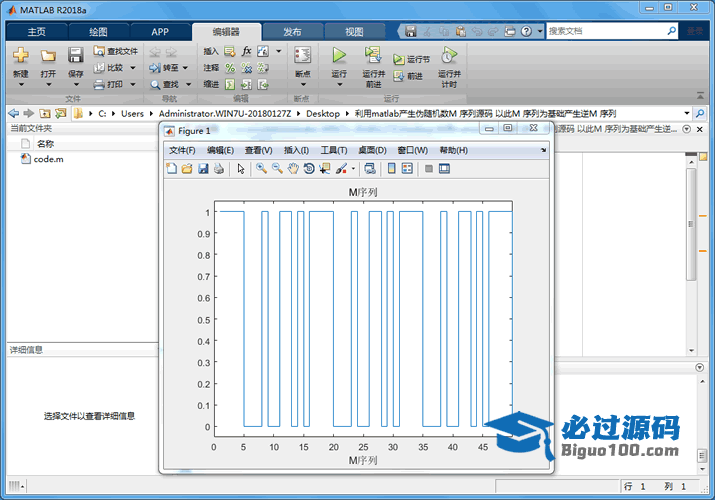Image resolution: width=715 pixels, height=500 pixels.
Task: Click the 运行节 (Run Section) button
Action: point(411,59)
